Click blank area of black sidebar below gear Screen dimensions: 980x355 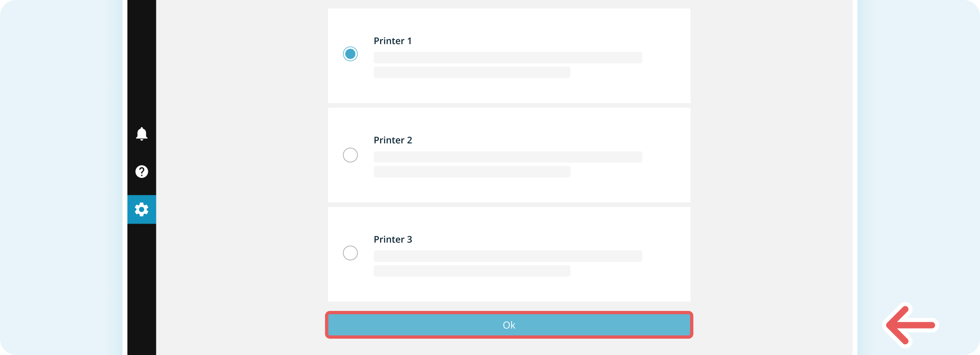[142, 286]
